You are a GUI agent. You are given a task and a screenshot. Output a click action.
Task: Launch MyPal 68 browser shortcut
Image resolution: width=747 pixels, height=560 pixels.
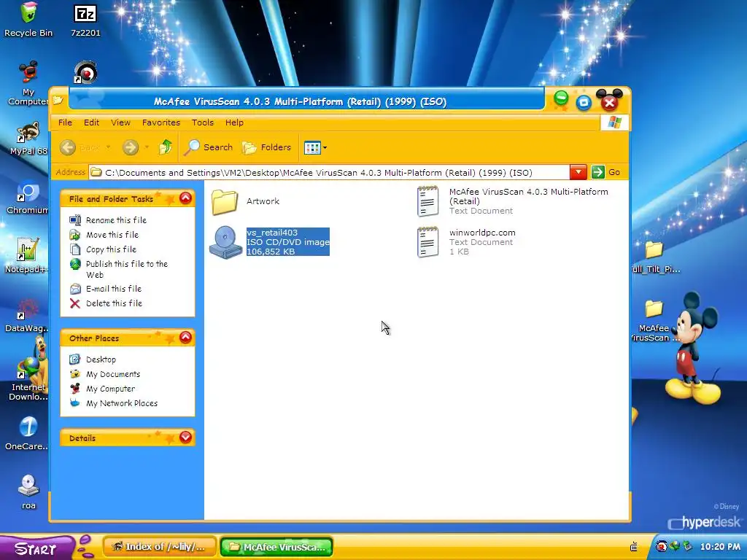coord(28,139)
